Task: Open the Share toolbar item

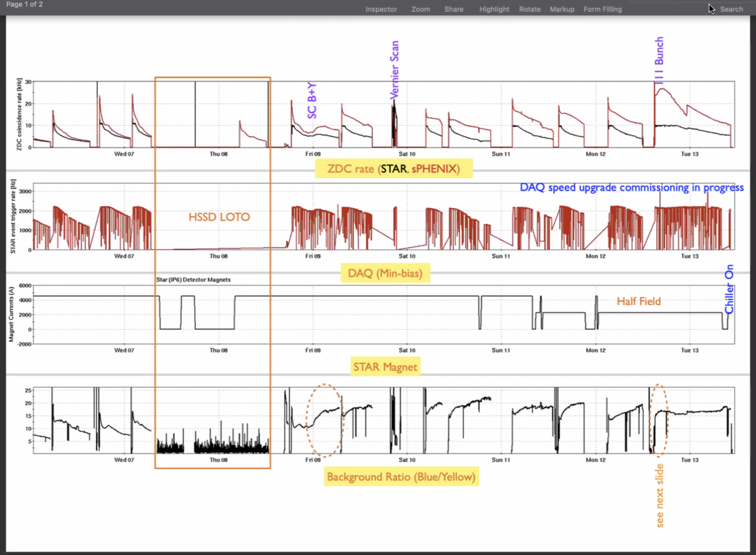Action: pos(454,9)
